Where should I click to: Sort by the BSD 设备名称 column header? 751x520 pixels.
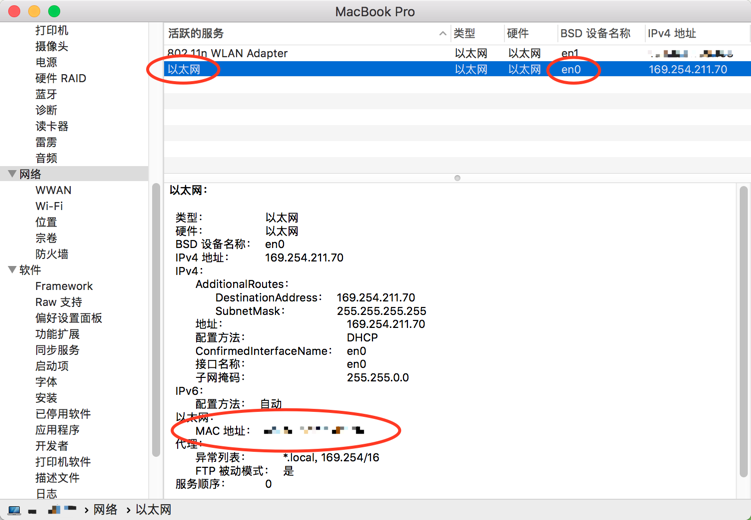tap(595, 34)
